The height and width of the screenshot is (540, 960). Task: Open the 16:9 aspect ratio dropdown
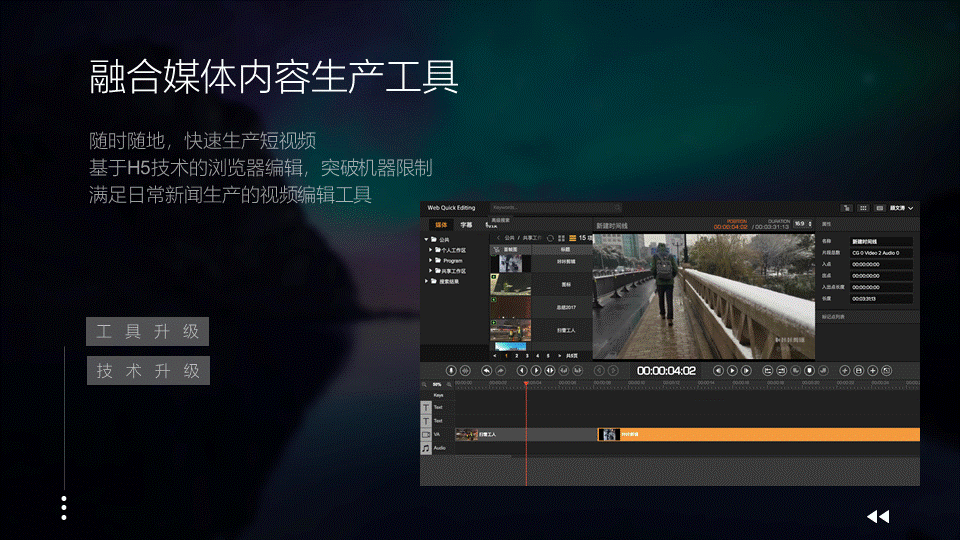[x=803, y=224]
